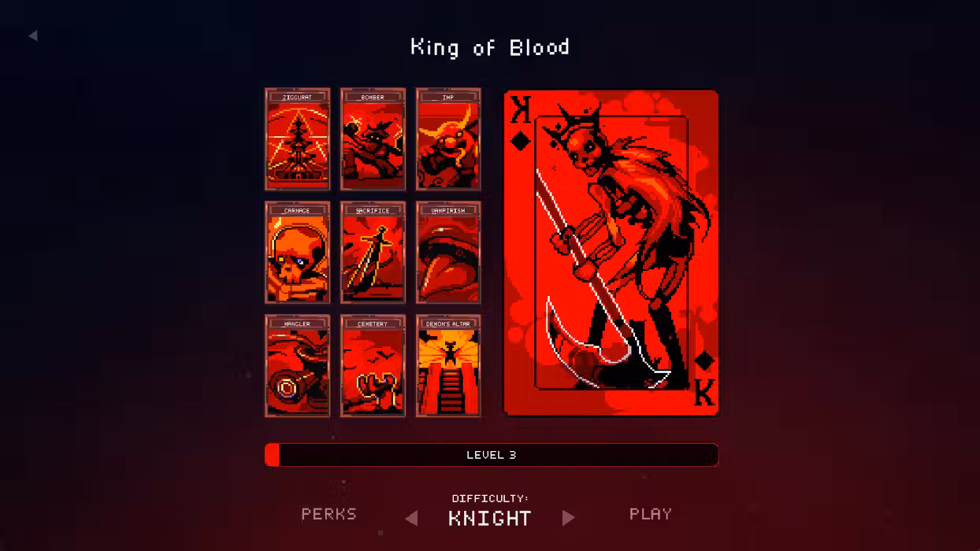Click the Difficulty heading text
The width and height of the screenshot is (980, 551).
(x=490, y=498)
